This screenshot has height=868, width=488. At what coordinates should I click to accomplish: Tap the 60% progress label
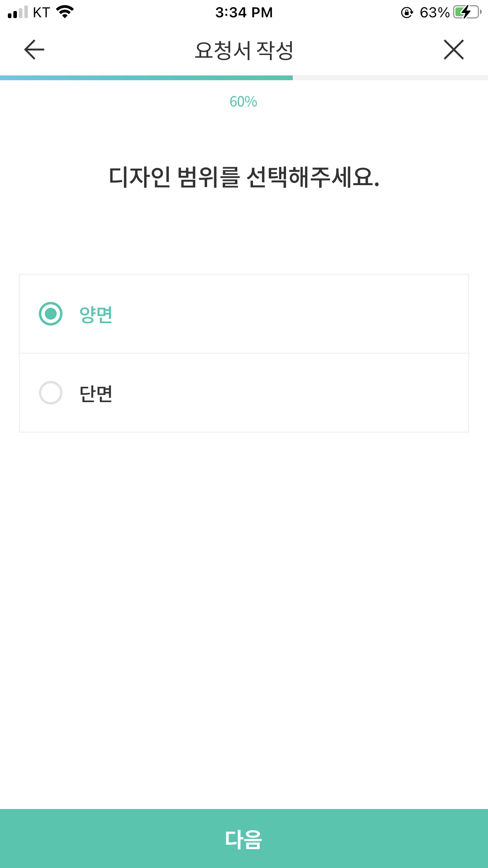(244, 102)
